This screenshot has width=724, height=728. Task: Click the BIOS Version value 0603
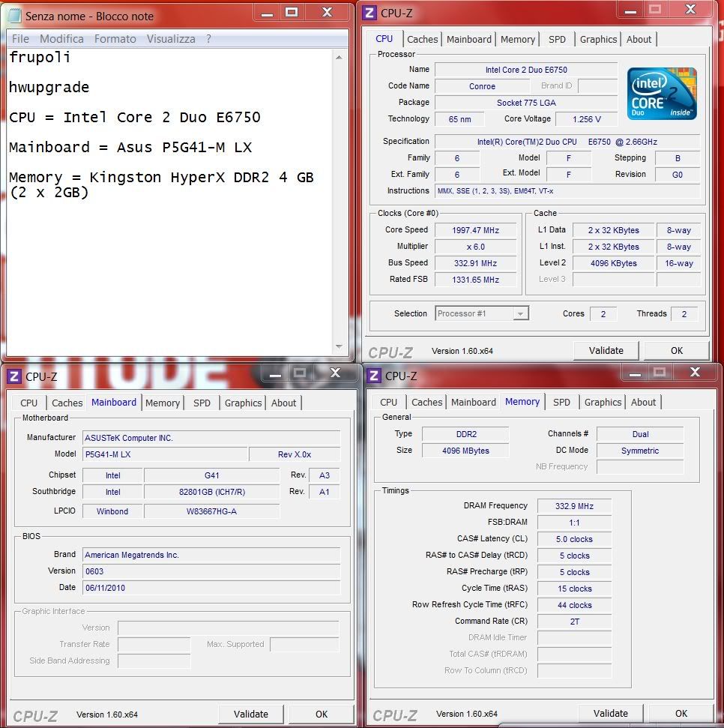tap(211, 571)
